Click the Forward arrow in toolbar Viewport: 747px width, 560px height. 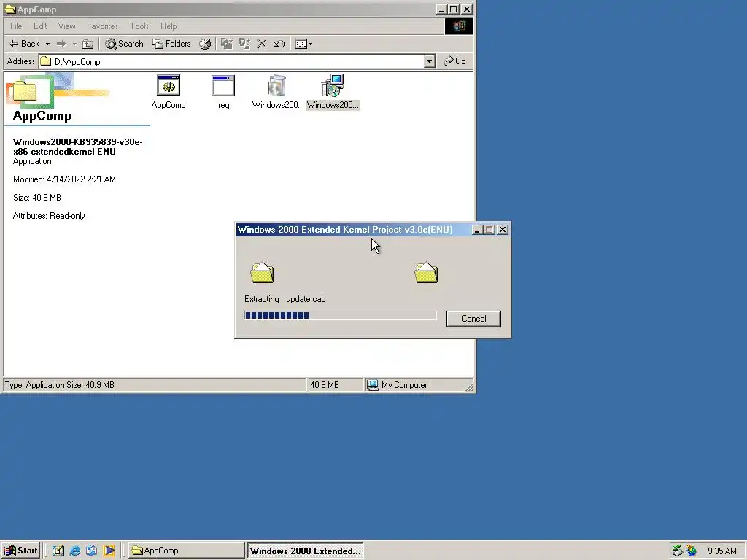(x=61, y=44)
